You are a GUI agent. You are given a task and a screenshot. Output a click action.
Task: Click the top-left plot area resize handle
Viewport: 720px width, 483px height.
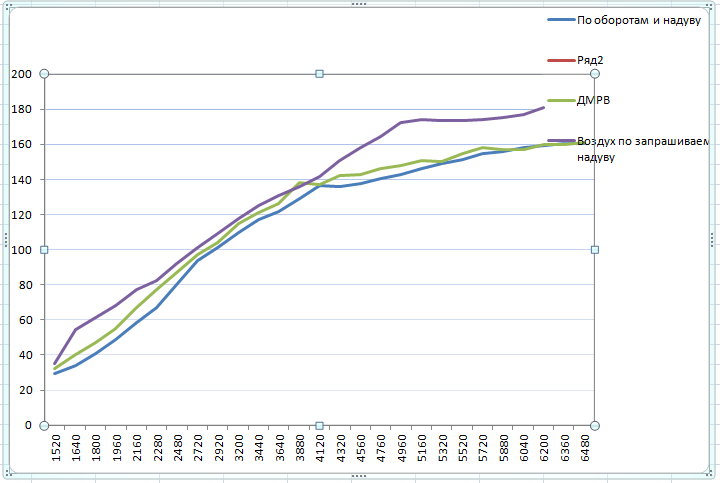44,74
